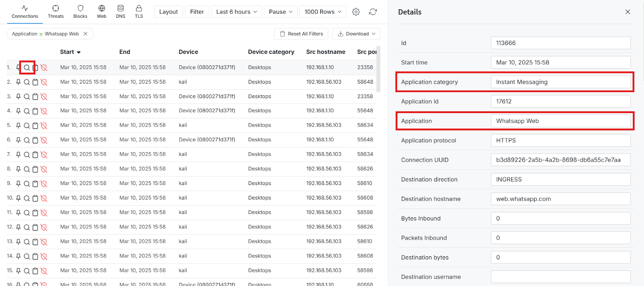Pin row 10 with the pin icon
This screenshot has width=644, height=286.
point(18,198)
